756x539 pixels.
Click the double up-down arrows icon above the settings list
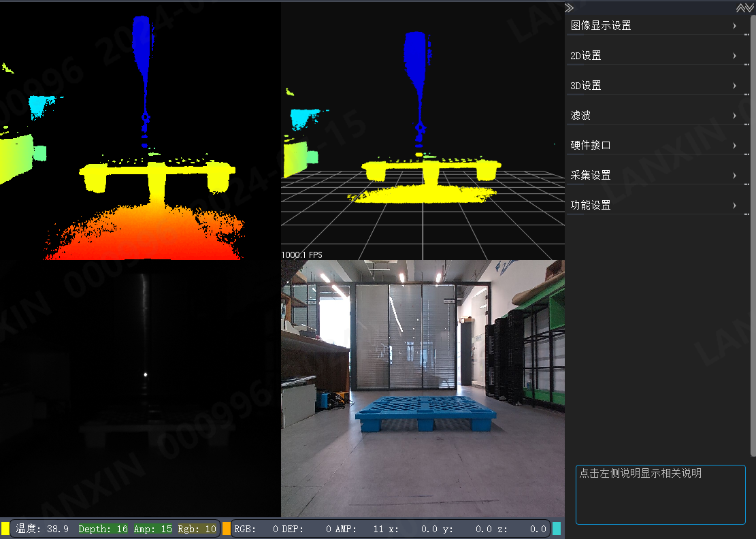click(x=744, y=7)
